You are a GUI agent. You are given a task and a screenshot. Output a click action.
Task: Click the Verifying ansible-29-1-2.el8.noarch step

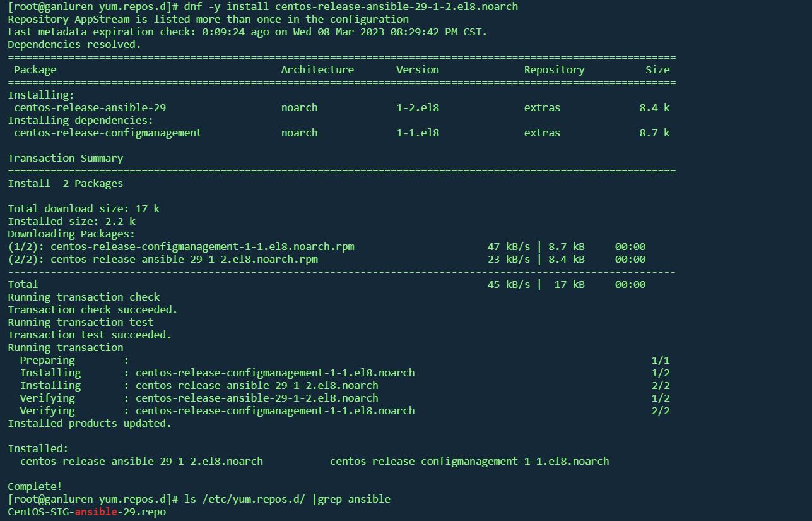point(344,398)
